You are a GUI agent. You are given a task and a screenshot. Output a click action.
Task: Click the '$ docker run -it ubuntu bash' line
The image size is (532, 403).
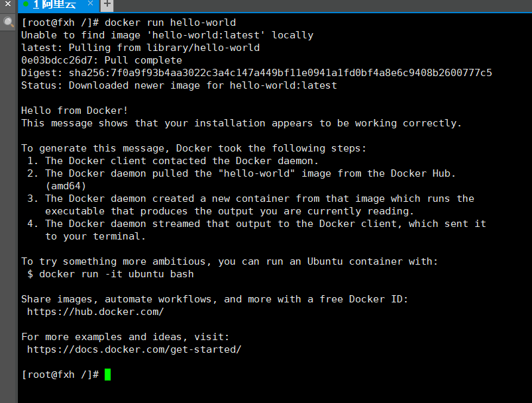pos(110,274)
